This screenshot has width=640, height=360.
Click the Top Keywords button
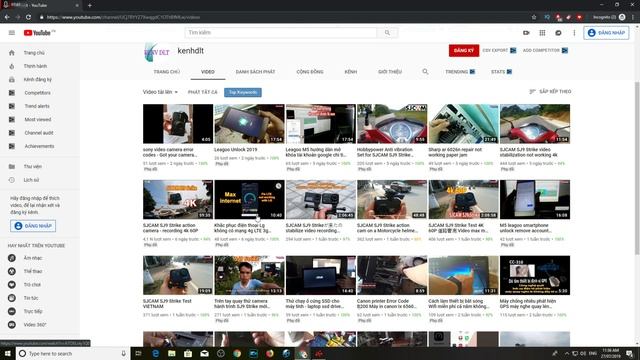(243, 92)
